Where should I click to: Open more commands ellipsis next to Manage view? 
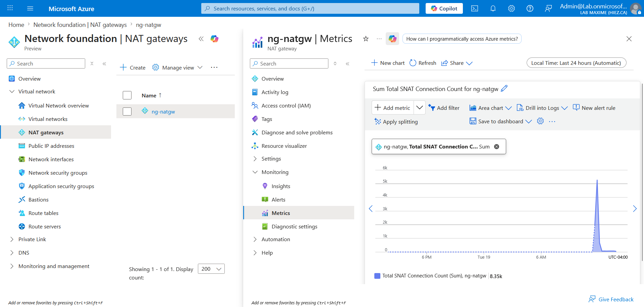[214, 68]
